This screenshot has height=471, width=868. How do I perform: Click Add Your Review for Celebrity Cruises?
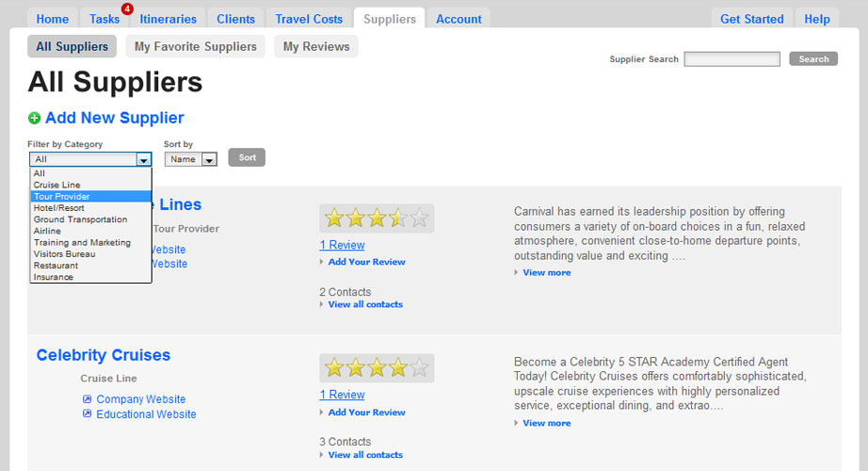366,413
